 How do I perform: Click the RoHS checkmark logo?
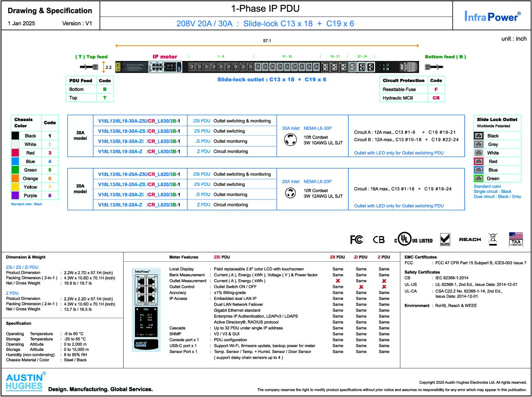click(445, 239)
